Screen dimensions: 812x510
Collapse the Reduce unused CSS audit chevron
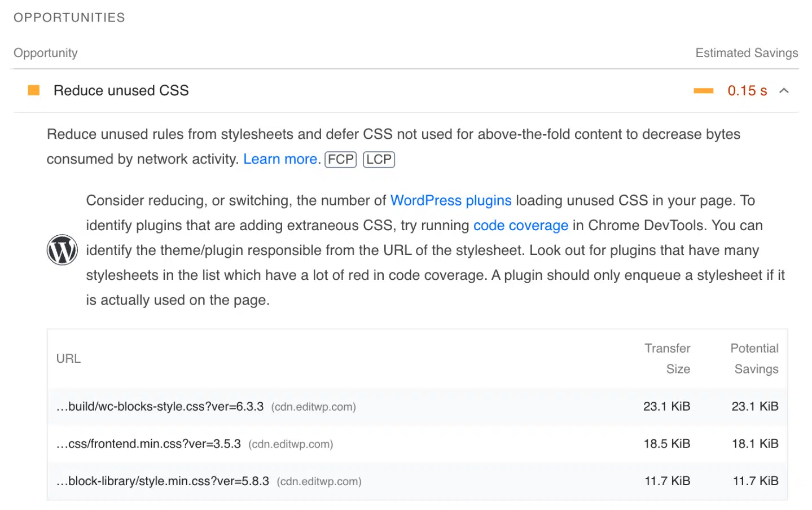point(784,91)
